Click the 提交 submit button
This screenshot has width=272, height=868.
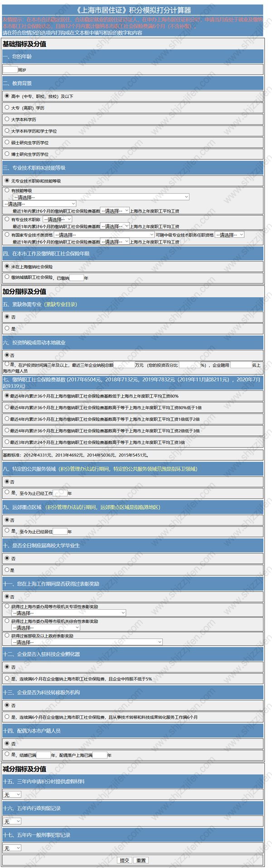tap(125, 860)
